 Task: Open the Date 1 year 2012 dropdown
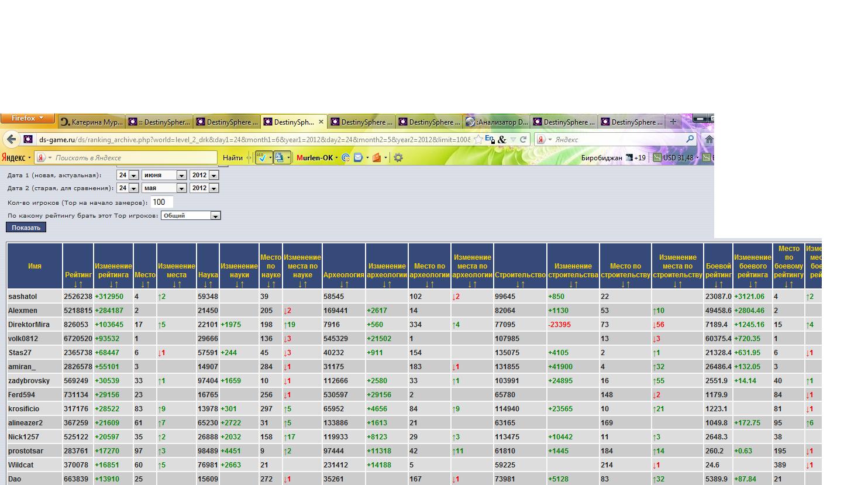coord(213,176)
